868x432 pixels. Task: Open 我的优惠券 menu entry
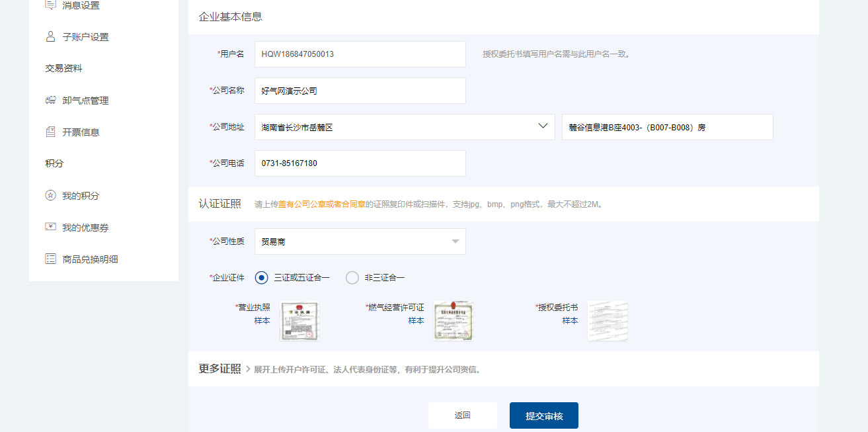(85, 228)
